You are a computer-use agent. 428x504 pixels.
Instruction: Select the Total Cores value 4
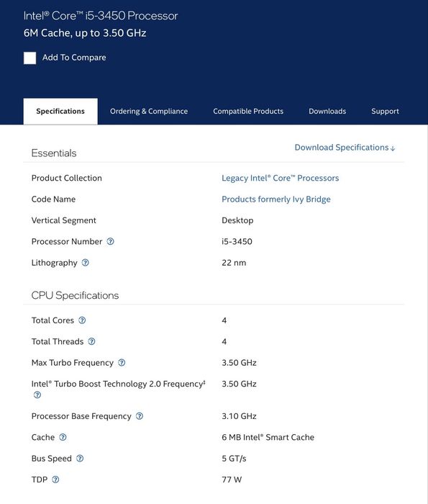224,320
